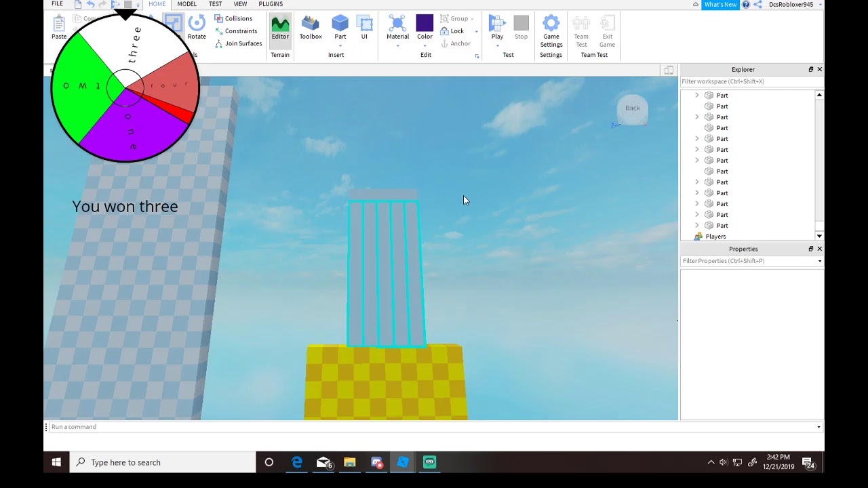Click the Play test icon
The image size is (868, 488).
click(x=497, y=23)
